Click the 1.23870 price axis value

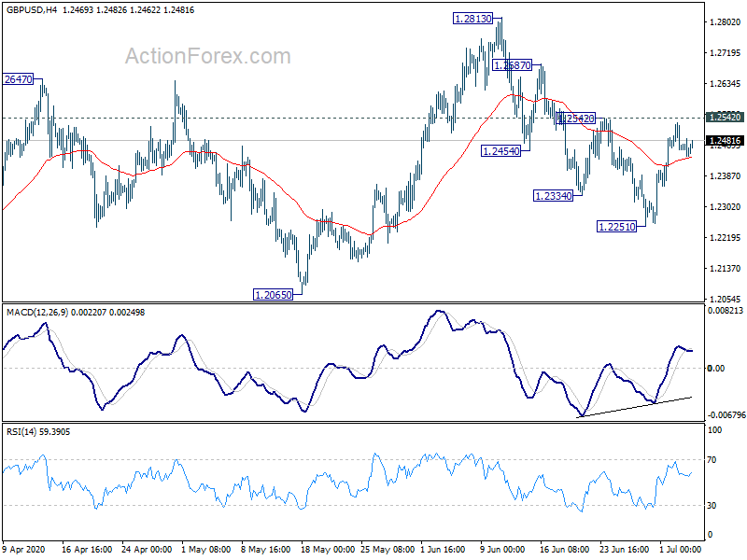click(726, 176)
